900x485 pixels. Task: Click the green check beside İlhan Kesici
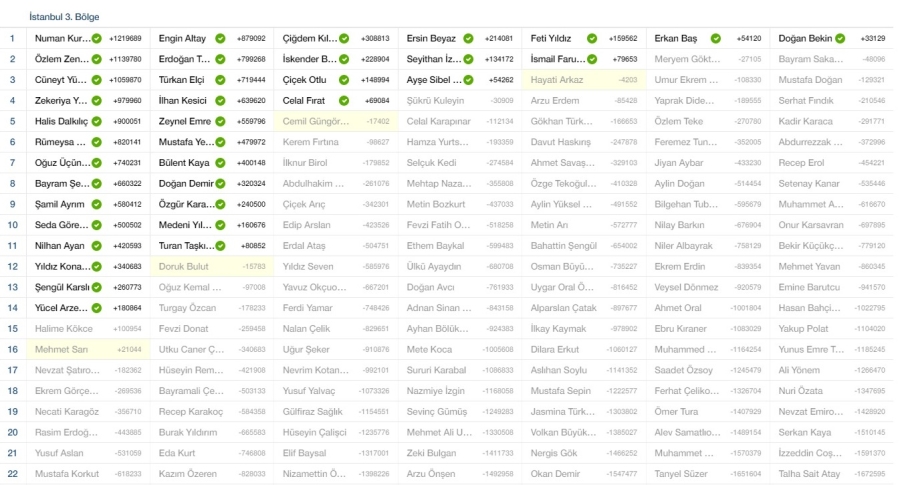pyautogui.click(x=220, y=100)
